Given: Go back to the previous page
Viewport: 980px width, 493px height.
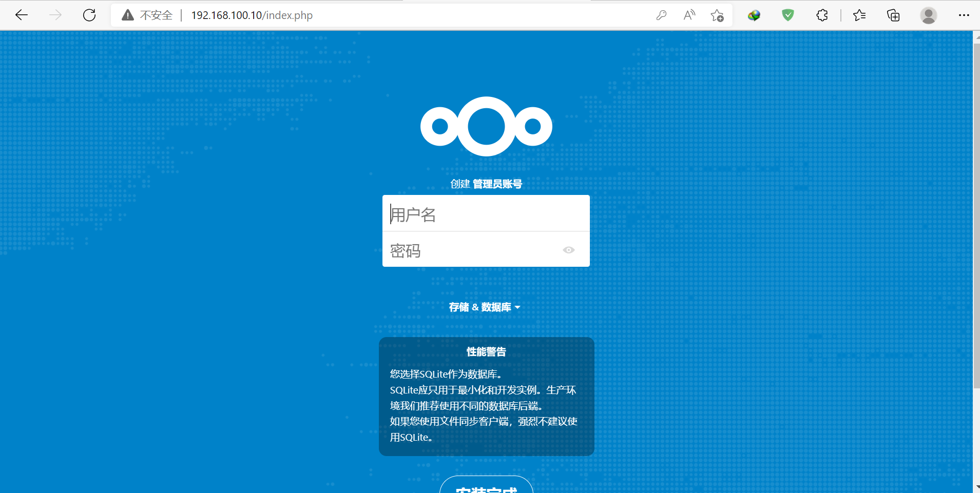Looking at the screenshot, I should 22,15.
